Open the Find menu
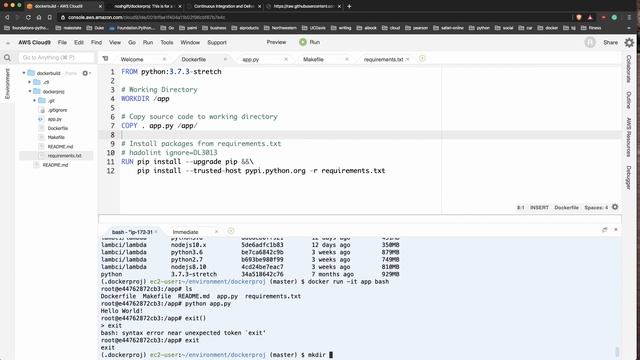Screen dimensions: 640x360 pyautogui.click(x=96, y=42)
